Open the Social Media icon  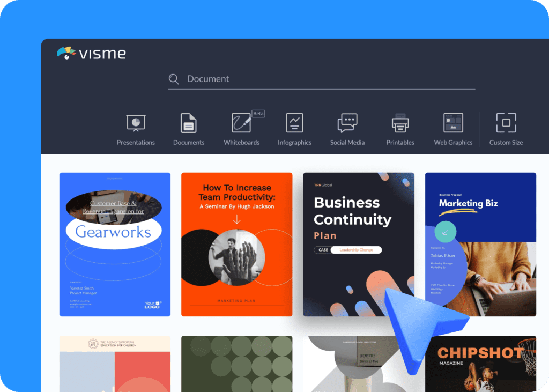tap(347, 123)
